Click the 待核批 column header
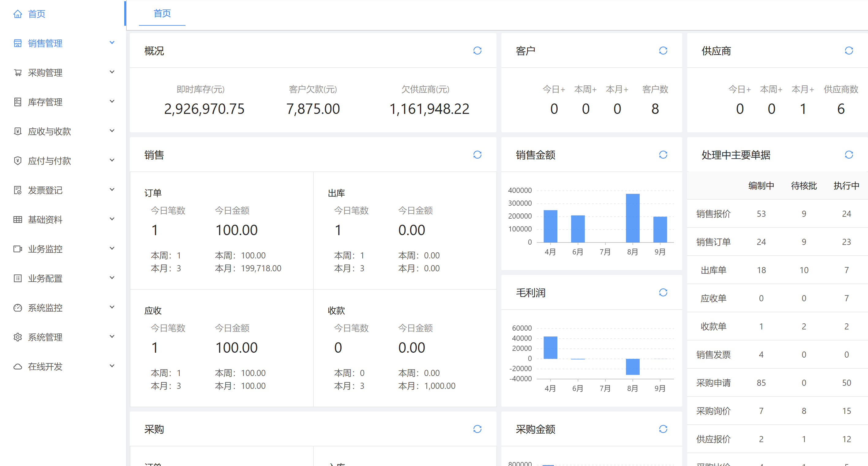The width and height of the screenshot is (868, 466). 804,186
